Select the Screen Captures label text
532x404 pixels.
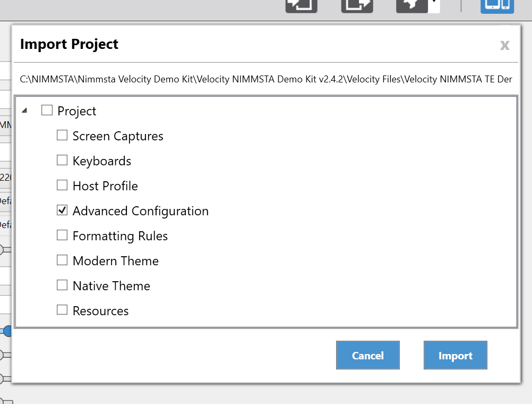click(x=118, y=136)
